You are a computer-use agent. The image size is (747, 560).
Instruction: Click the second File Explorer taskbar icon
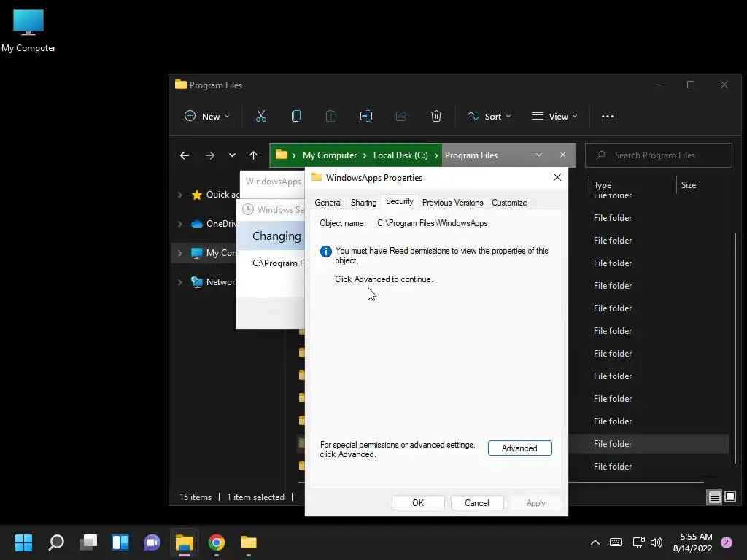point(249,542)
